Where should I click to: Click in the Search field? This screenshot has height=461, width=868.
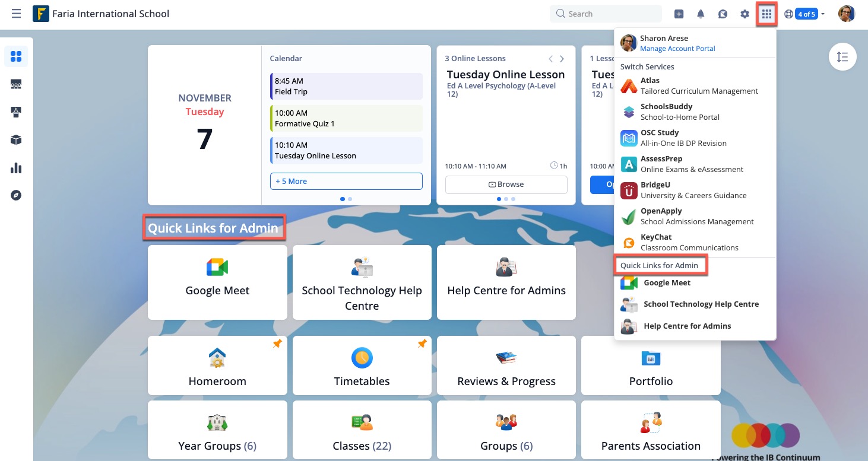point(606,14)
